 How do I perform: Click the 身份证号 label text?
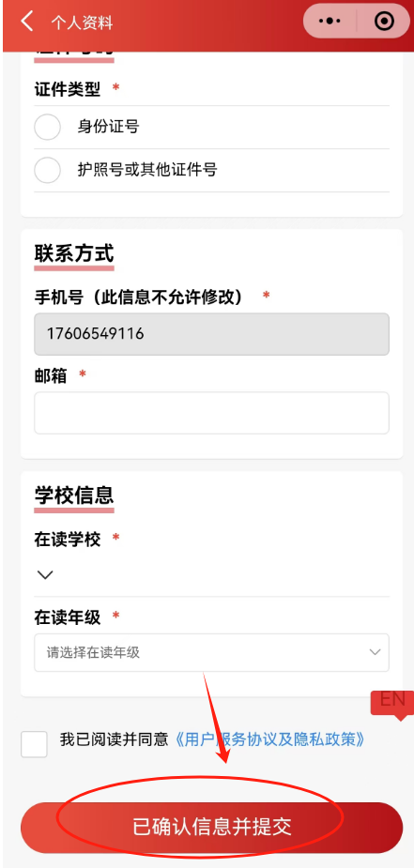108,127
